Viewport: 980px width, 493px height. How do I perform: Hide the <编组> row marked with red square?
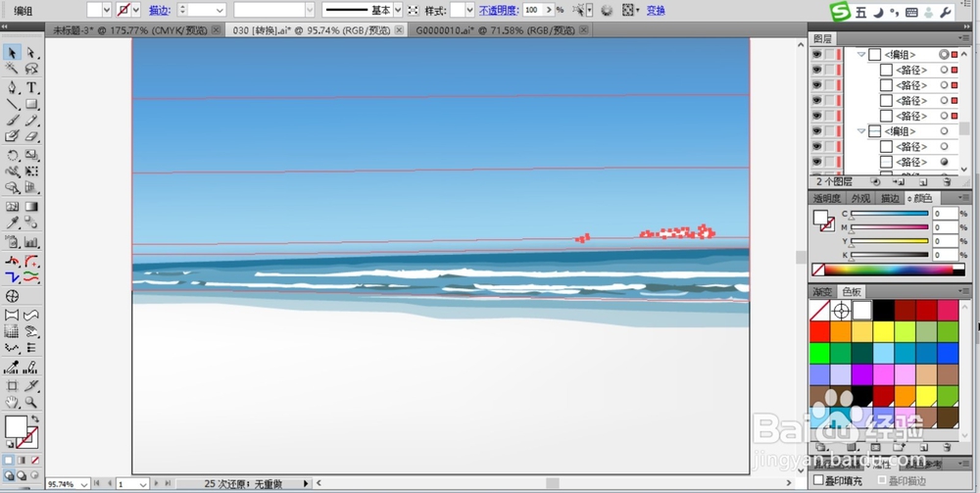[x=816, y=54]
